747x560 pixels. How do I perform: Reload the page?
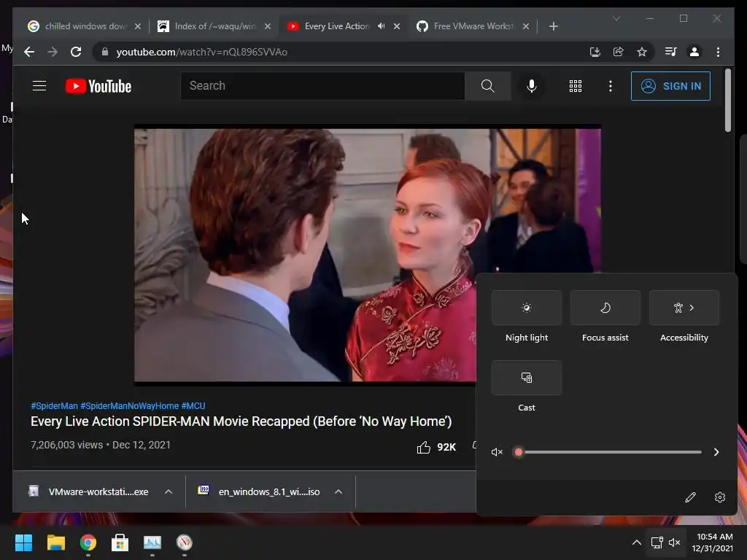pyautogui.click(x=76, y=52)
